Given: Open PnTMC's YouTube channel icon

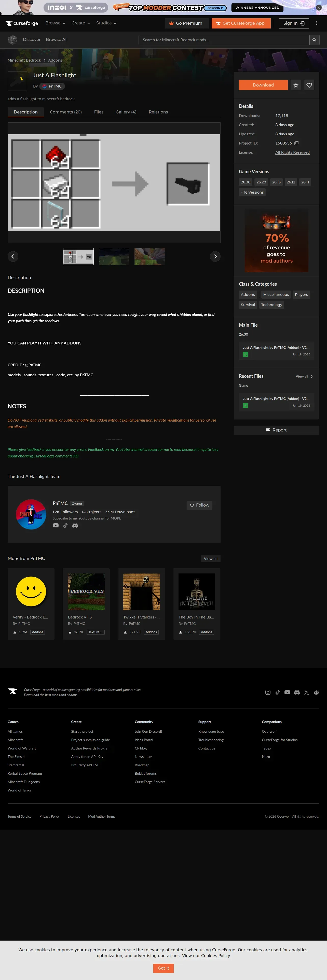Looking at the screenshot, I should coord(56,525).
